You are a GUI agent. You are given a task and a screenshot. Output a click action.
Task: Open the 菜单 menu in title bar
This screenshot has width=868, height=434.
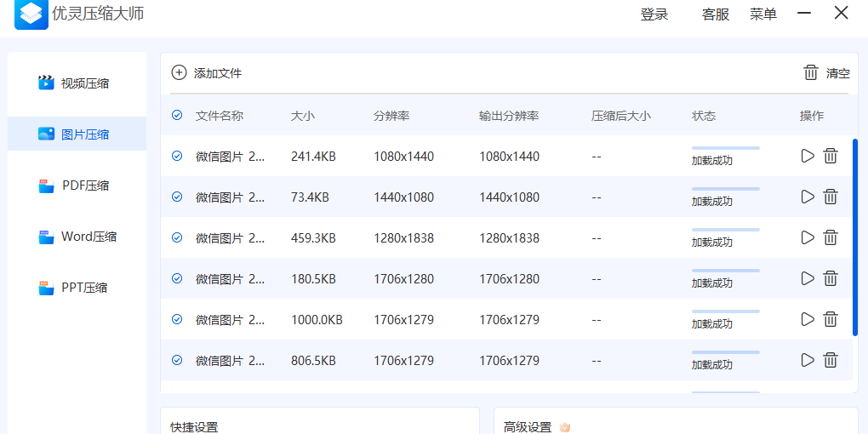762,14
